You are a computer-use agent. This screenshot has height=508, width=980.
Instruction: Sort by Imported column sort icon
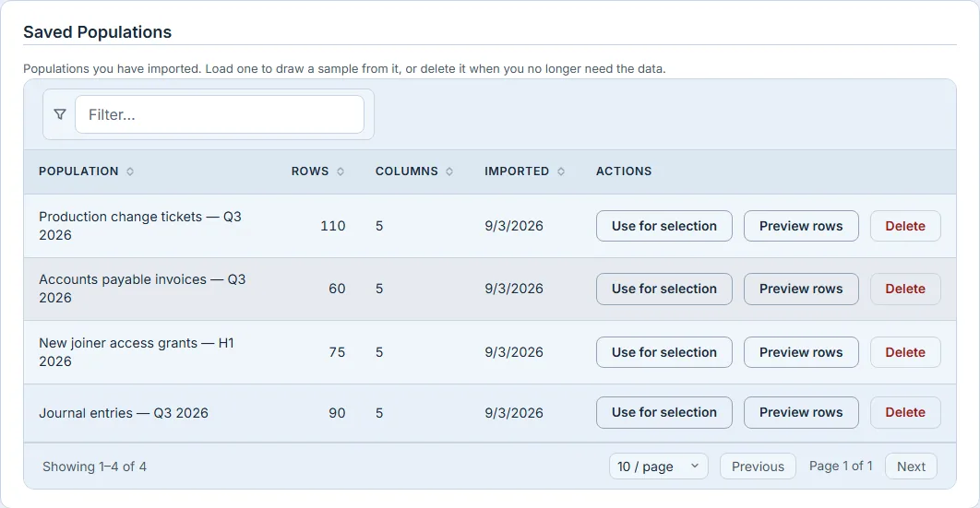[561, 171]
